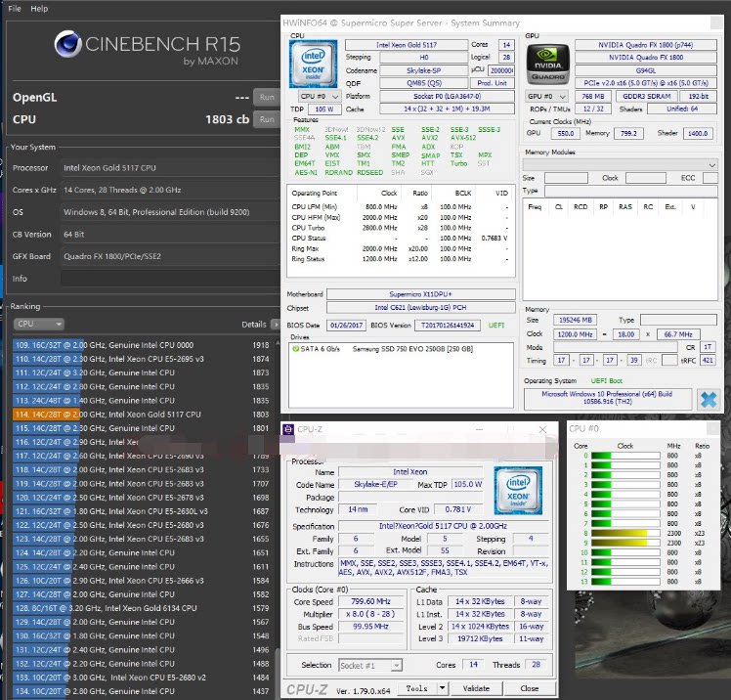Click the core 8 clock bar in CPU #0
731x700 pixels.
[625, 533]
